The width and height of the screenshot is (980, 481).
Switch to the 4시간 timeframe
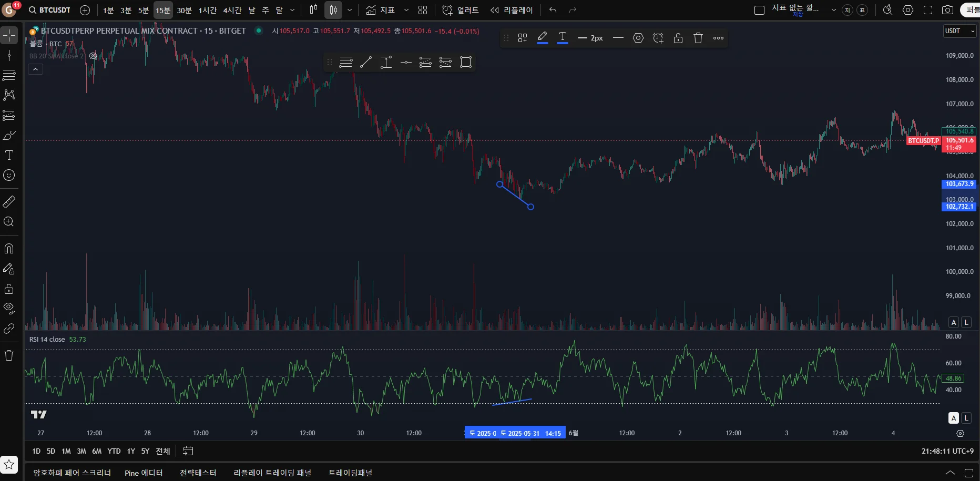pyautogui.click(x=232, y=10)
